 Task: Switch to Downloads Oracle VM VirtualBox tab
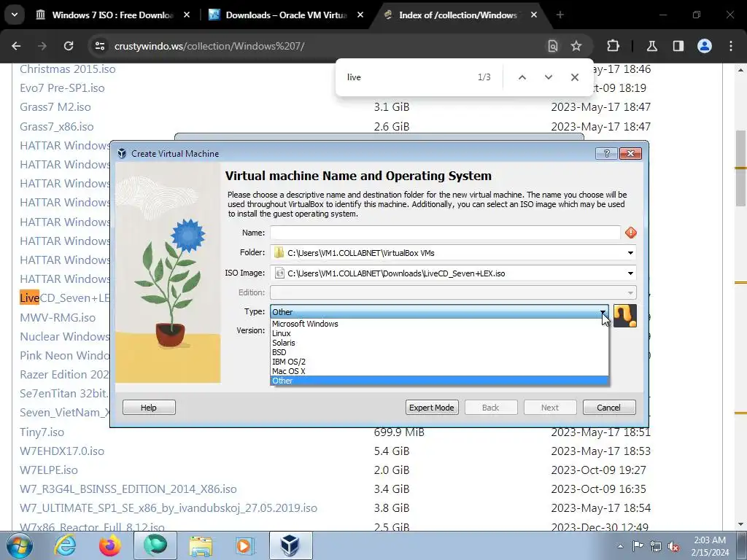(286, 15)
